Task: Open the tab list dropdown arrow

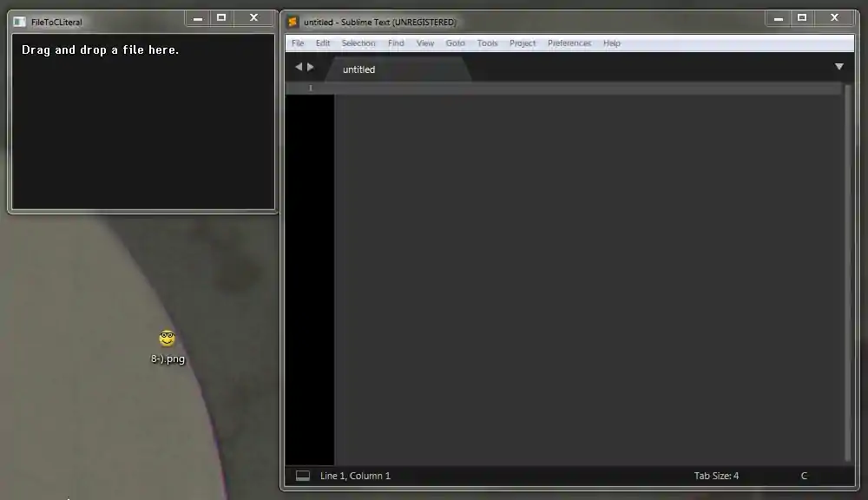Action: coord(838,67)
